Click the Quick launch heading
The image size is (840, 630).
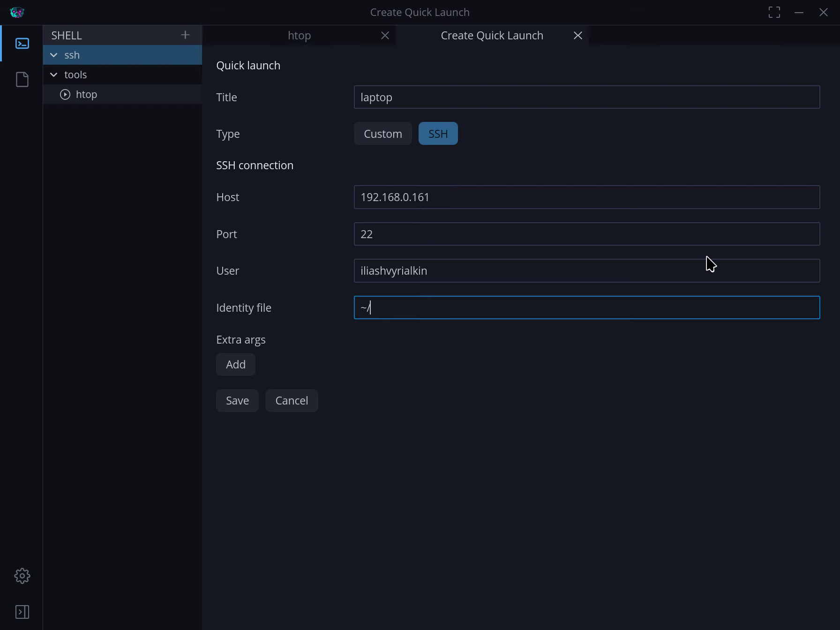[248, 65]
